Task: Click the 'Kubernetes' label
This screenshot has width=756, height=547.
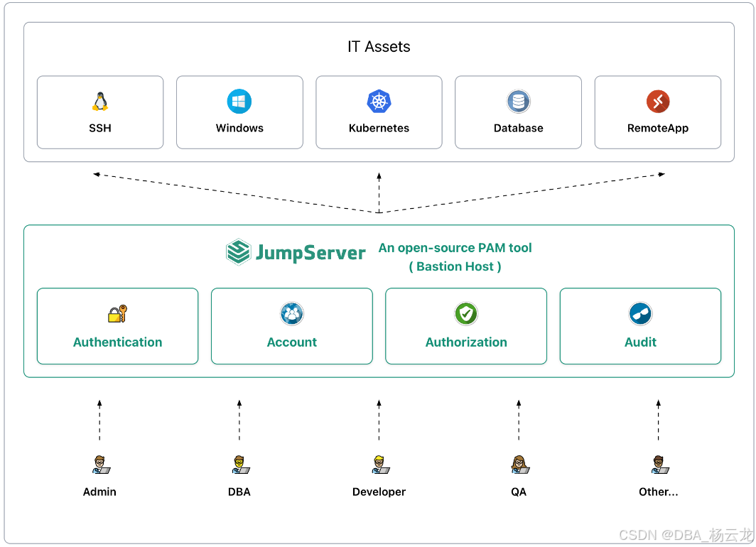Action: tap(379, 128)
